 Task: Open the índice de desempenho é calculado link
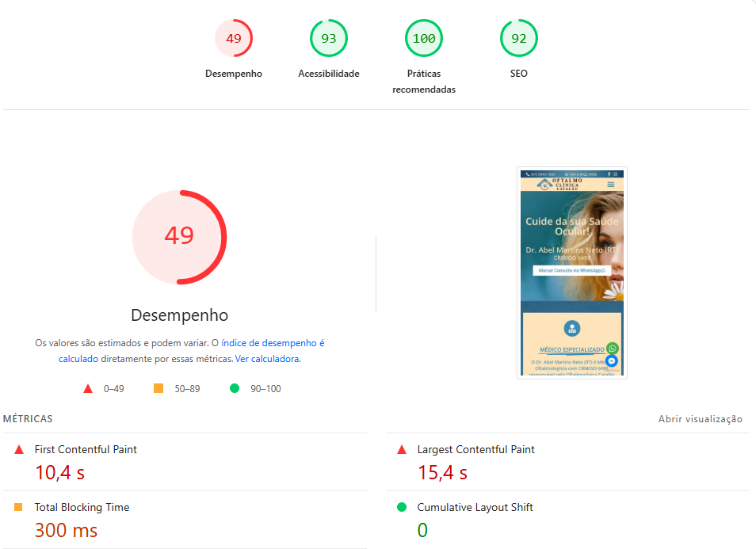[192, 351]
